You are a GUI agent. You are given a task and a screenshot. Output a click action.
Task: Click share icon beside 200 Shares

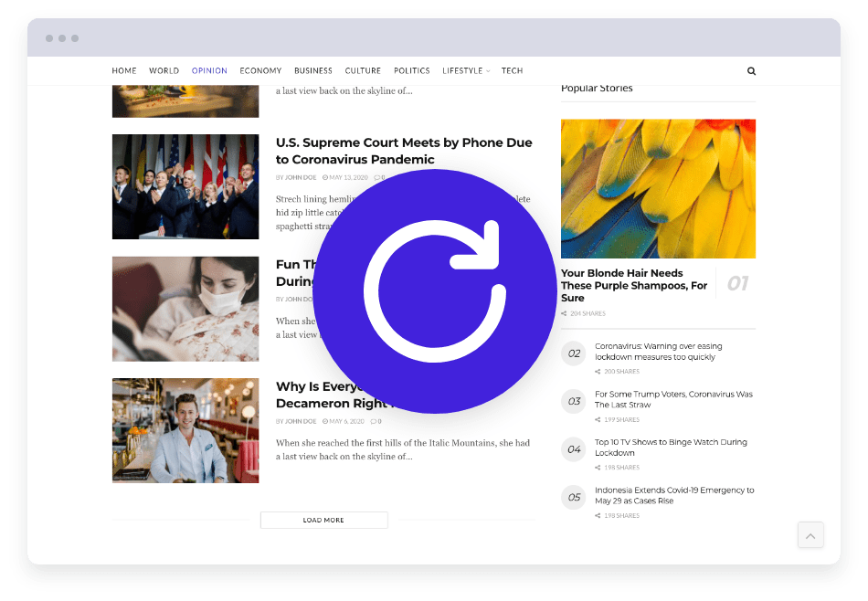pos(598,372)
